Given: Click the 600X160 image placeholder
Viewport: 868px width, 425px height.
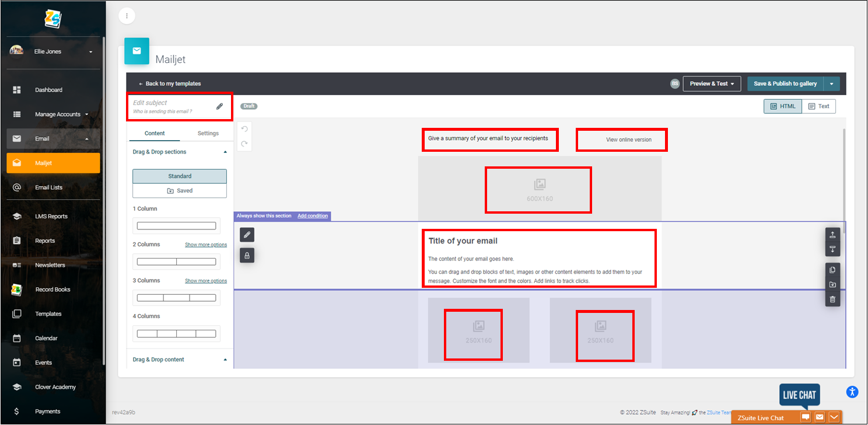Looking at the screenshot, I should point(540,189).
